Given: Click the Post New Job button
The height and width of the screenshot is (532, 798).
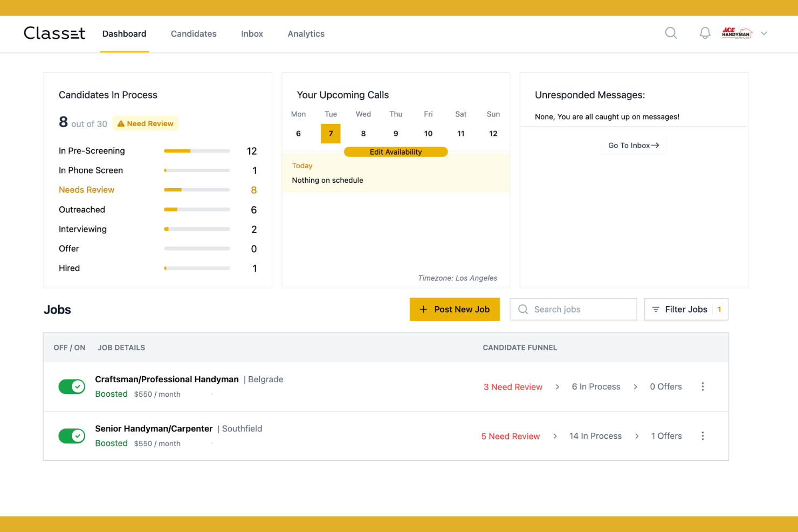Looking at the screenshot, I should pos(455,309).
